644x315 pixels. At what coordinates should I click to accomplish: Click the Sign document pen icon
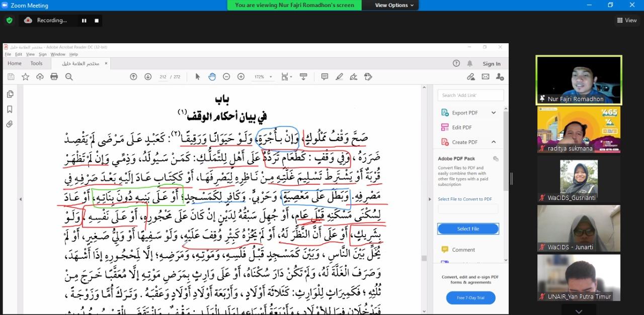click(x=354, y=77)
